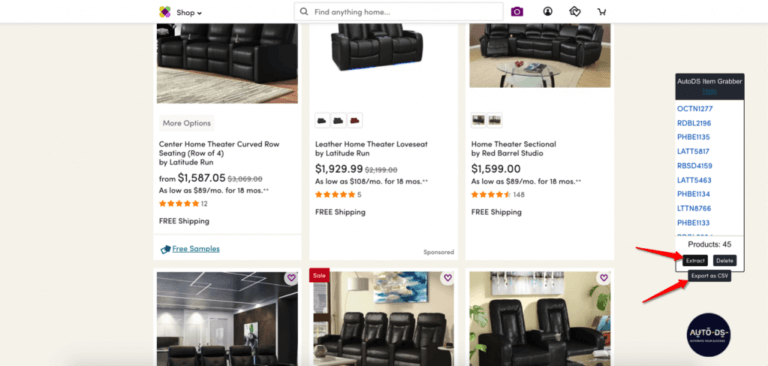
Task: Open product ID OCTN1277 link
Action: click(x=695, y=109)
